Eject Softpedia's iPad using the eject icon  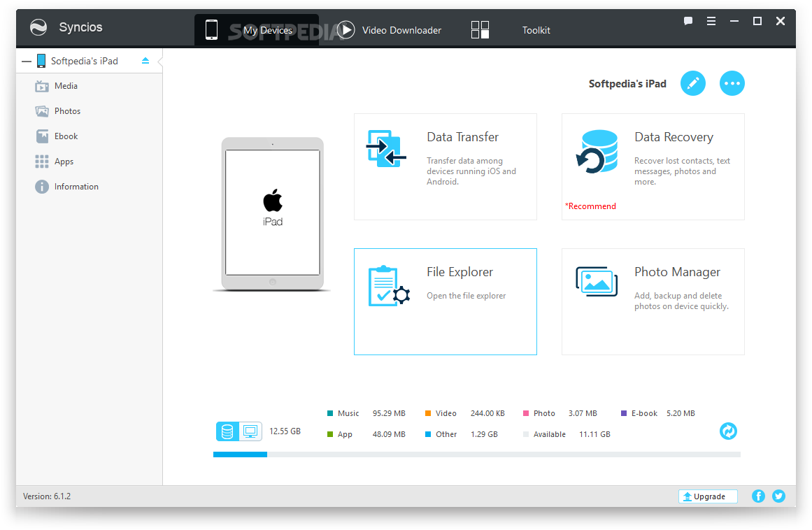pos(145,61)
